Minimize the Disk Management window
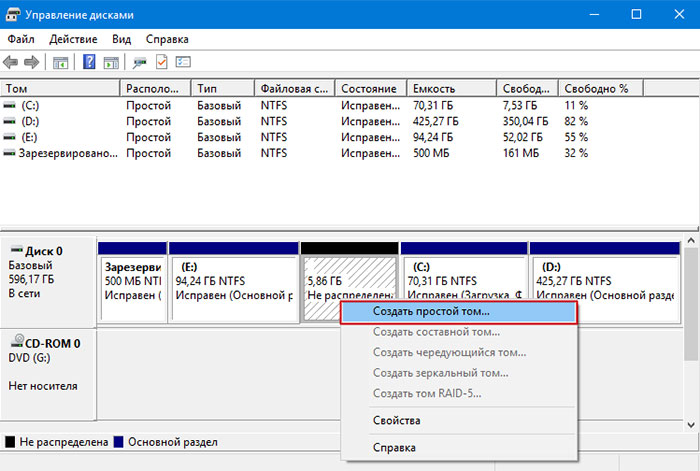Screen dimensions: 700x471 tap(594, 14)
